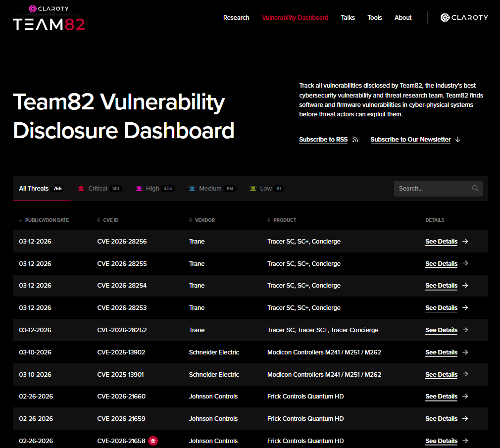
Task: Click the RSS feed icon
Action: (x=355, y=140)
